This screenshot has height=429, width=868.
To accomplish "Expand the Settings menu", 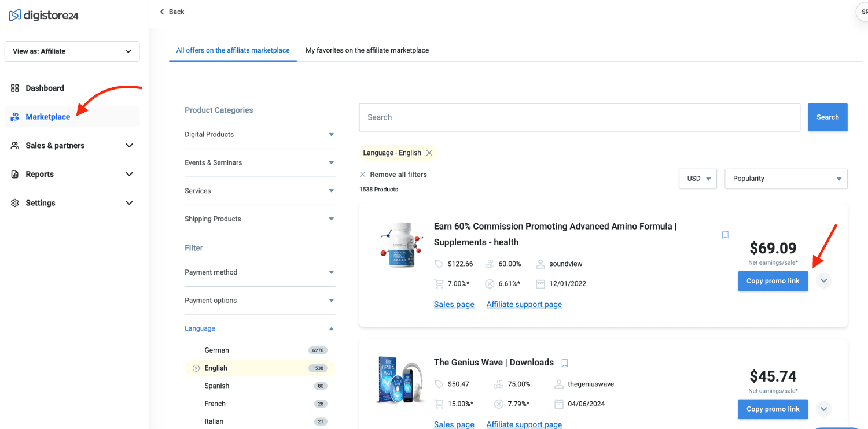I will pos(129,203).
